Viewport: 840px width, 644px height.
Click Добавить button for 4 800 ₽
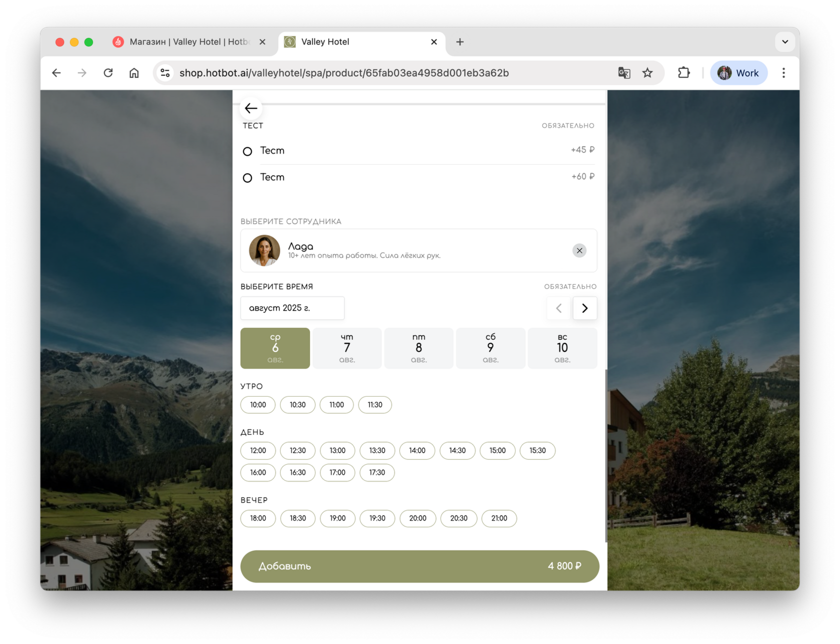(x=420, y=567)
